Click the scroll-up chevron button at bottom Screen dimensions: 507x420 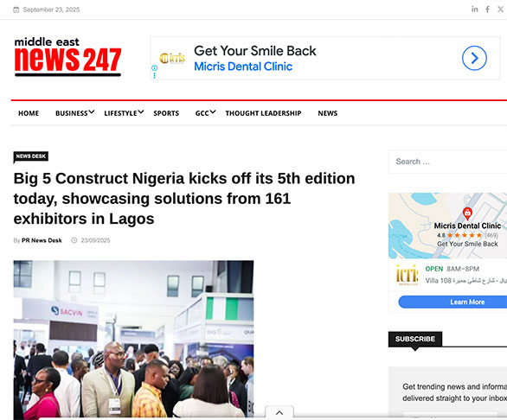(x=279, y=412)
